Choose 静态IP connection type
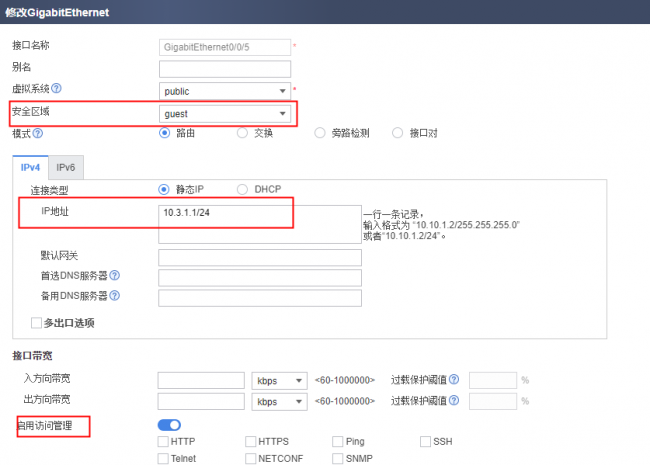This screenshot has width=650, height=465. pos(164,189)
